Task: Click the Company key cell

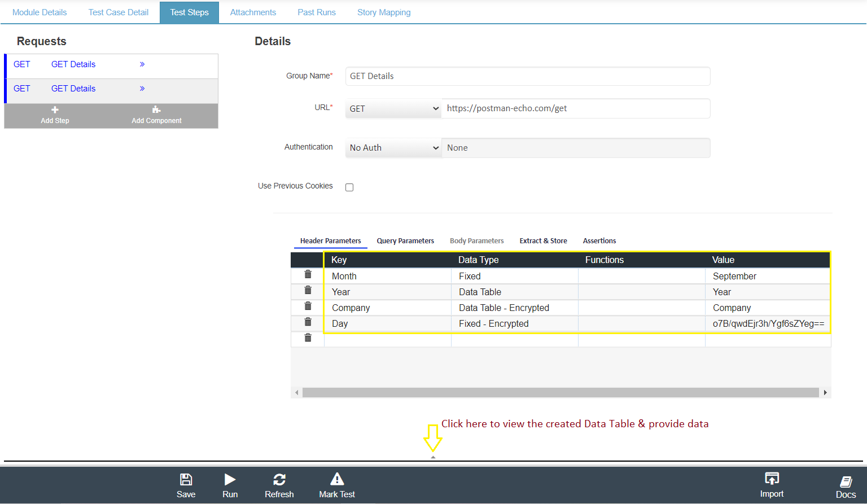Action: coord(388,308)
